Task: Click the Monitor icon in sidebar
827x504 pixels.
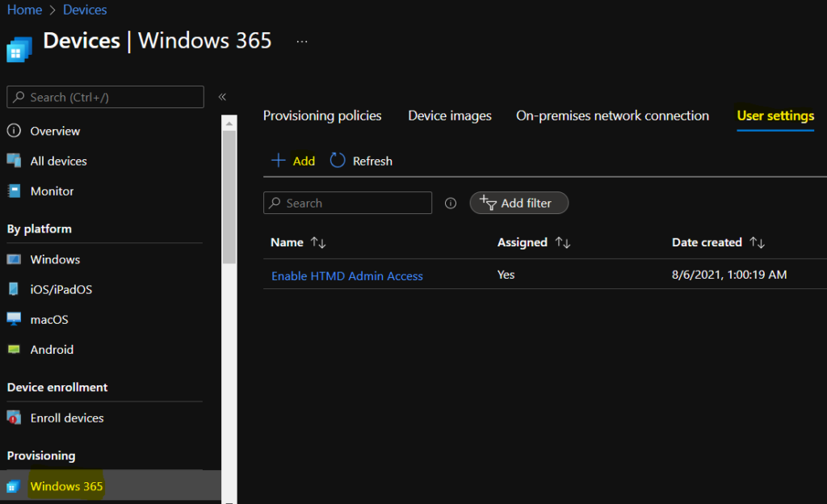Action: tap(14, 191)
